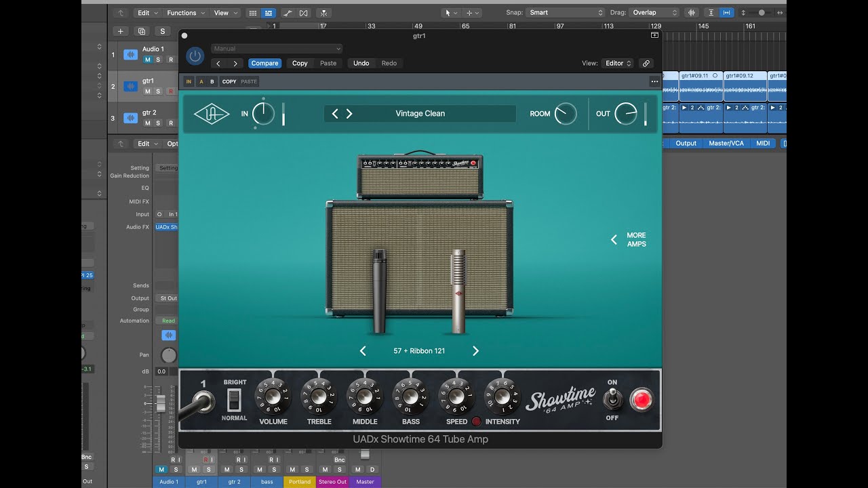Select the Master/VCA mixer tab

click(727, 143)
